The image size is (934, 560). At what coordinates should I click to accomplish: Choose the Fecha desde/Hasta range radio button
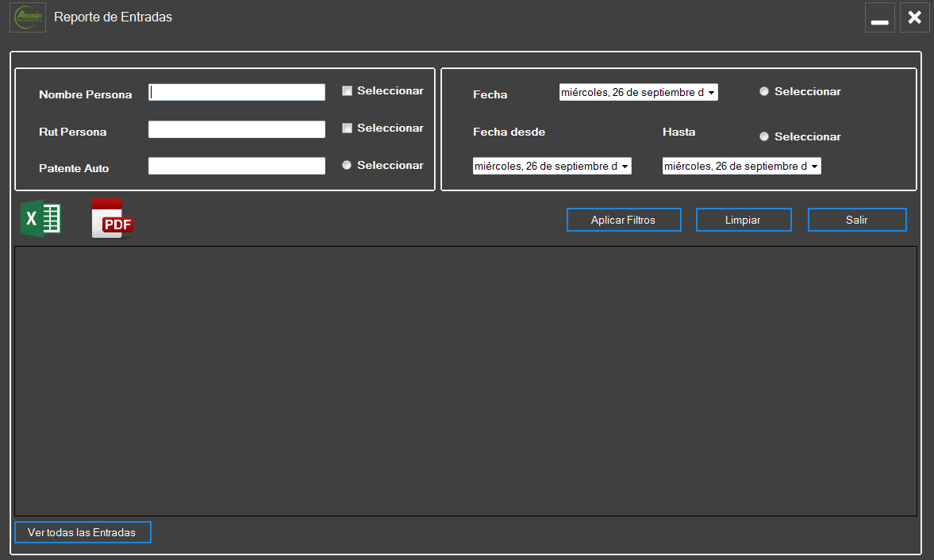764,137
